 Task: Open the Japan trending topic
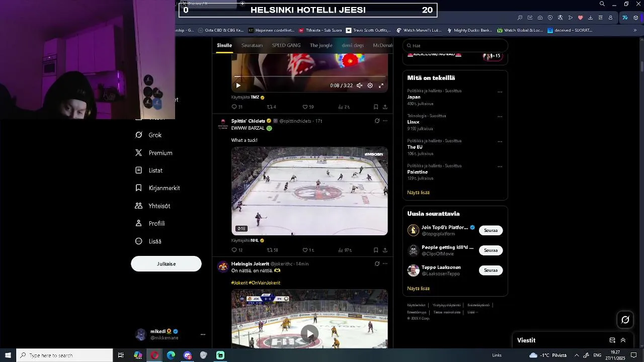click(414, 97)
